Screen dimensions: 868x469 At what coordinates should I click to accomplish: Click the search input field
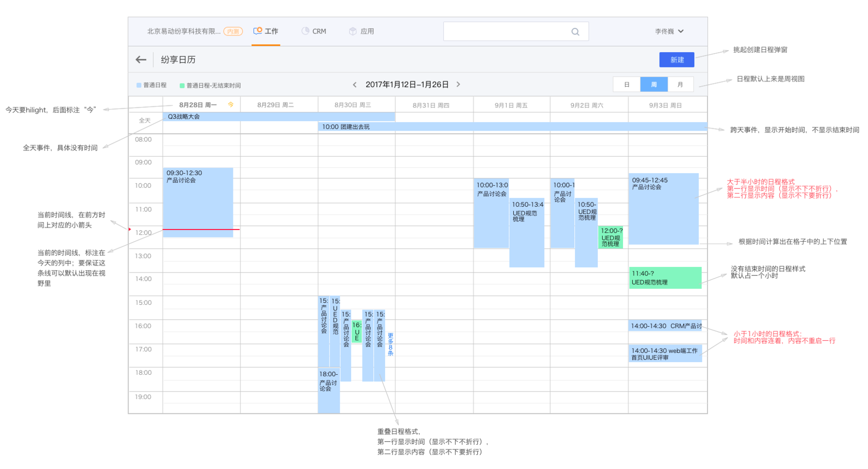516,31
